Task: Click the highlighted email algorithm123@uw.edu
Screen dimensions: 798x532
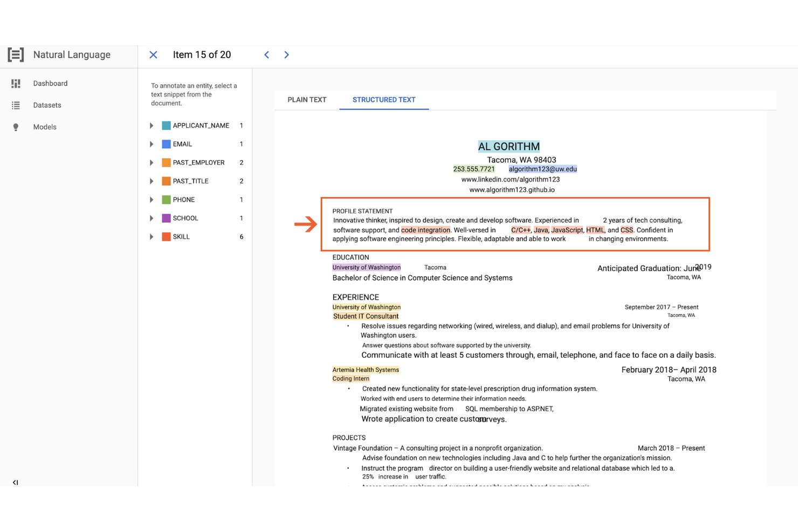Action: click(x=542, y=169)
